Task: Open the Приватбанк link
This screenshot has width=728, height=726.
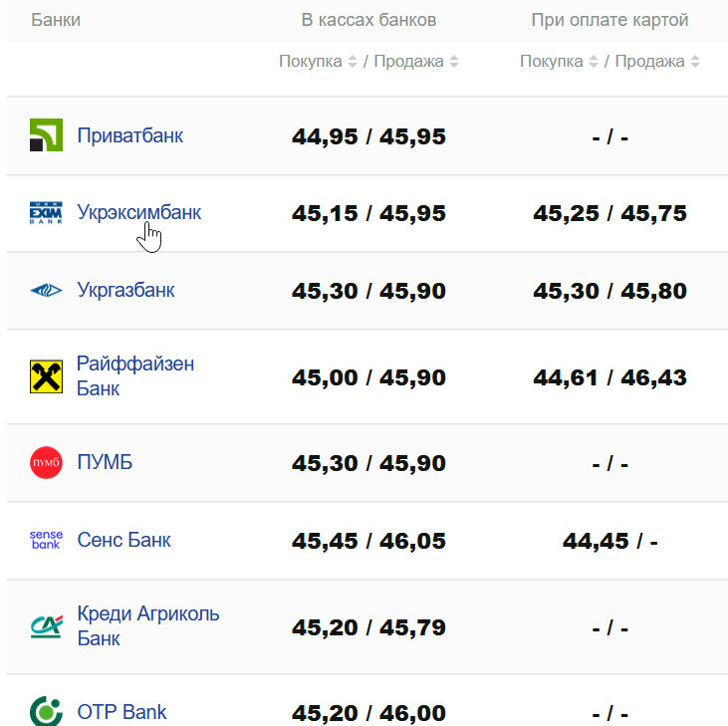Action: pos(129,135)
